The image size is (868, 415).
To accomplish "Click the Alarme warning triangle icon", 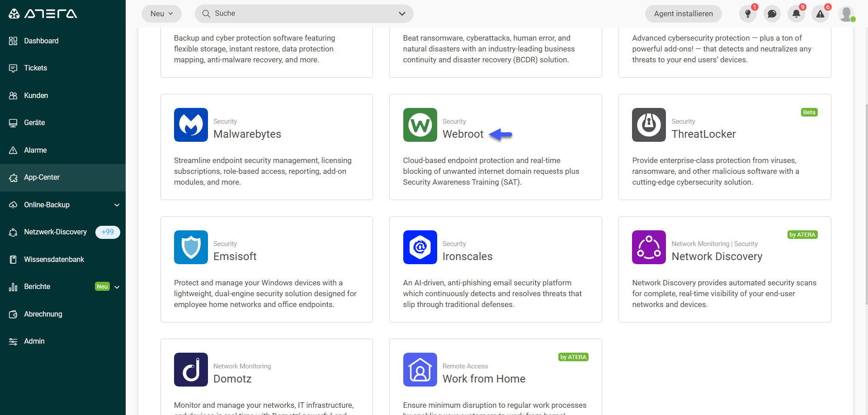I will pyautogui.click(x=13, y=150).
